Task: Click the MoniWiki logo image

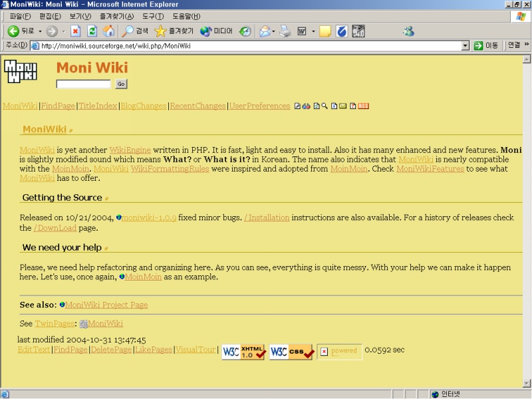Action: [x=21, y=71]
